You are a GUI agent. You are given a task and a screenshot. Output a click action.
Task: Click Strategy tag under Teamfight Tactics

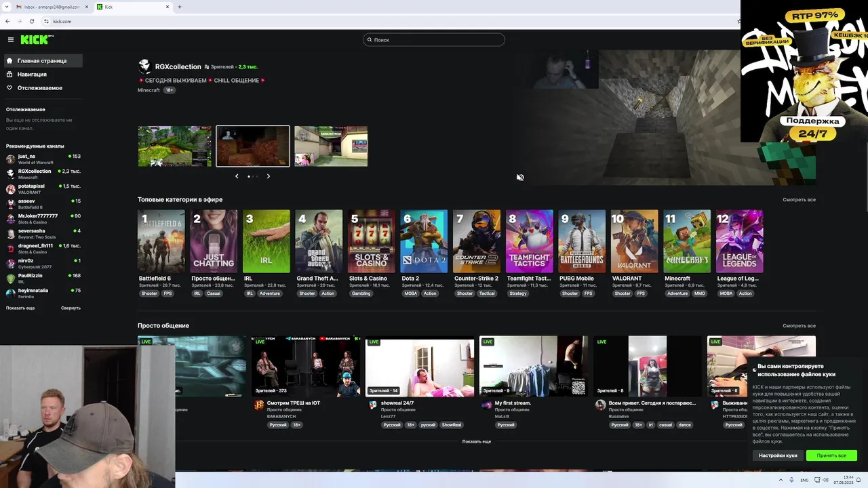coord(518,293)
